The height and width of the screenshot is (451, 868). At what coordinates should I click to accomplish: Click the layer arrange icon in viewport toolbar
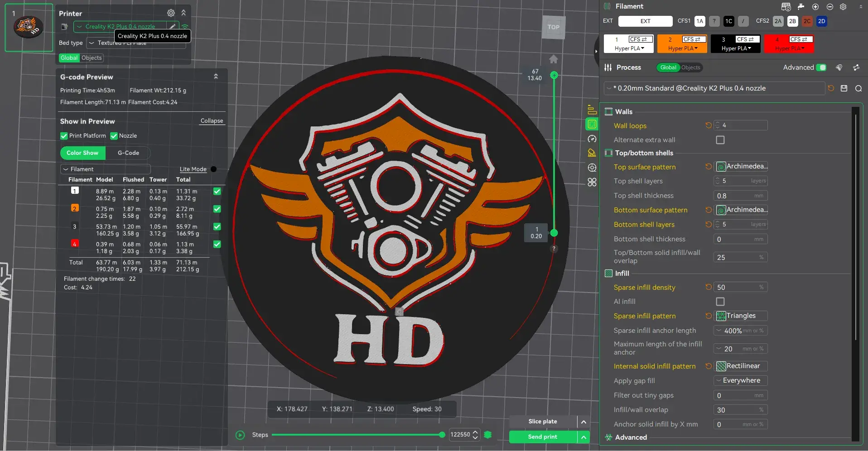point(592,110)
